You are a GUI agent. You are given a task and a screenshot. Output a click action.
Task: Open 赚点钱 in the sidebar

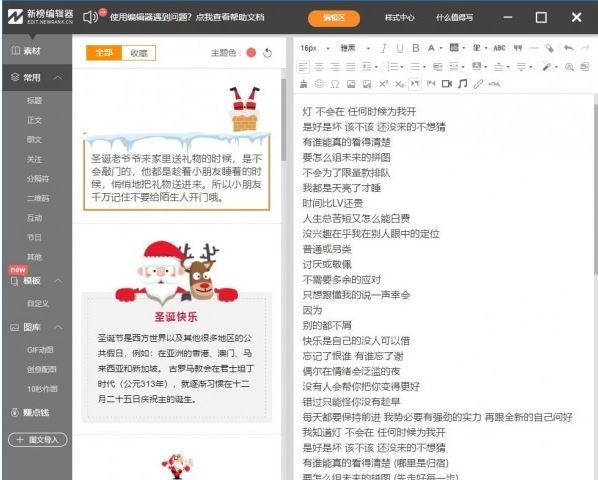pos(31,412)
